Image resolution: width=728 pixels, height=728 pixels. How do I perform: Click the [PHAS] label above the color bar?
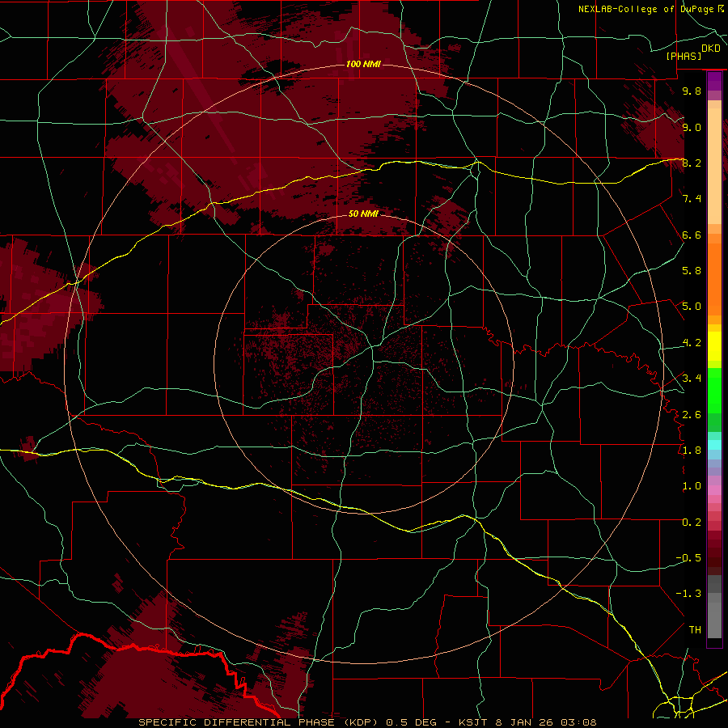point(684,56)
